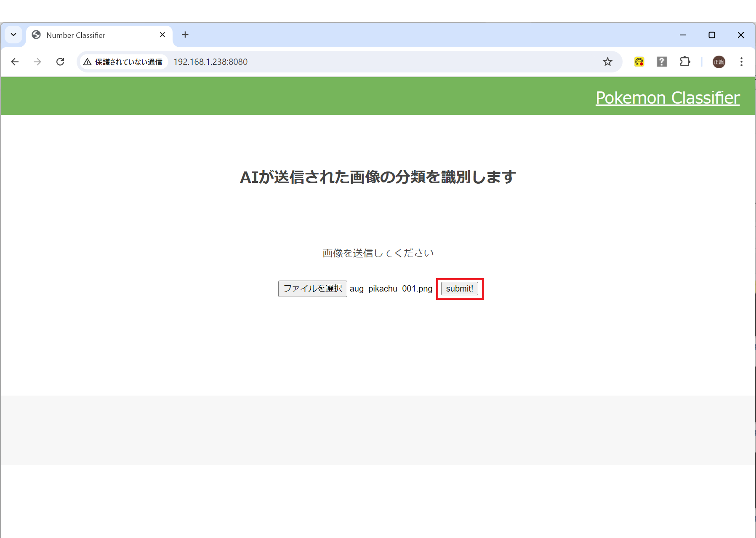The height and width of the screenshot is (538, 756).
Task: Open the ファイルを選択 file chooser
Action: [x=312, y=289]
